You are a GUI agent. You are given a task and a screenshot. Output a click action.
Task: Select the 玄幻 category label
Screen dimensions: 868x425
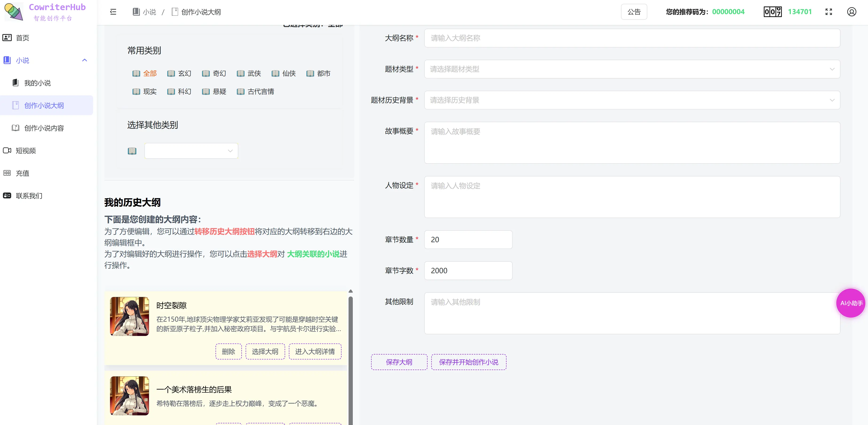(x=185, y=73)
